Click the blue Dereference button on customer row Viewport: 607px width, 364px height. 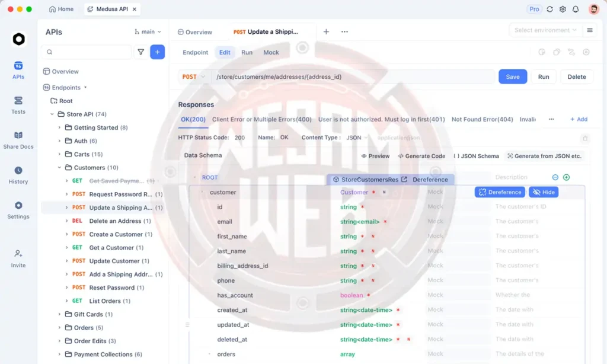[500, 192]
